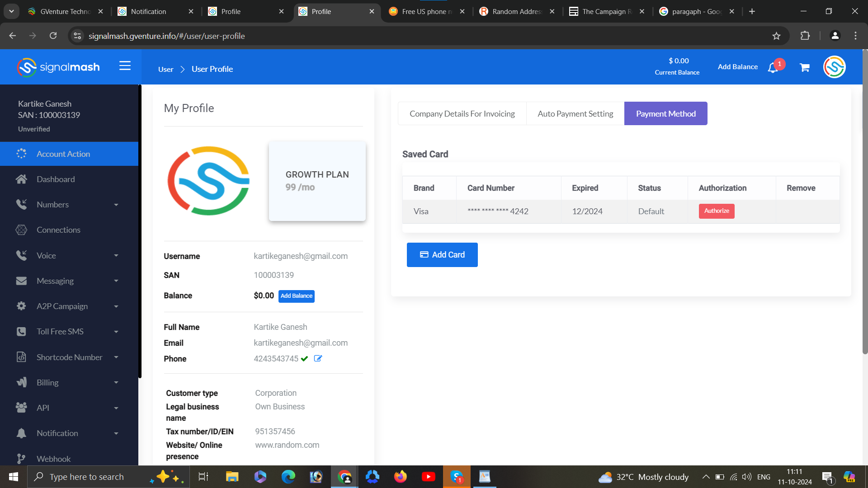Click the A2P Campaign gear icon
This screenshot has height=488, width=868.
click(x=21, y=306)
